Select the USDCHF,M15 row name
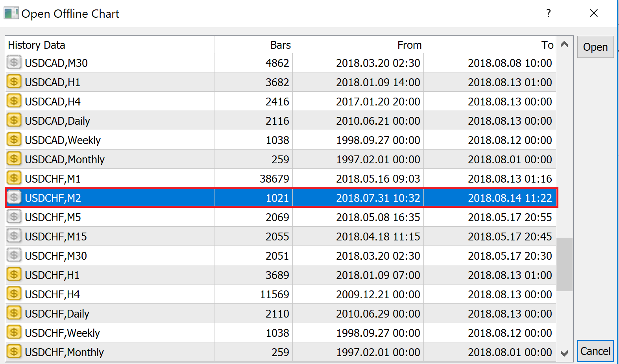The width and height of the screenshot is (619, 364). (56, 237)
